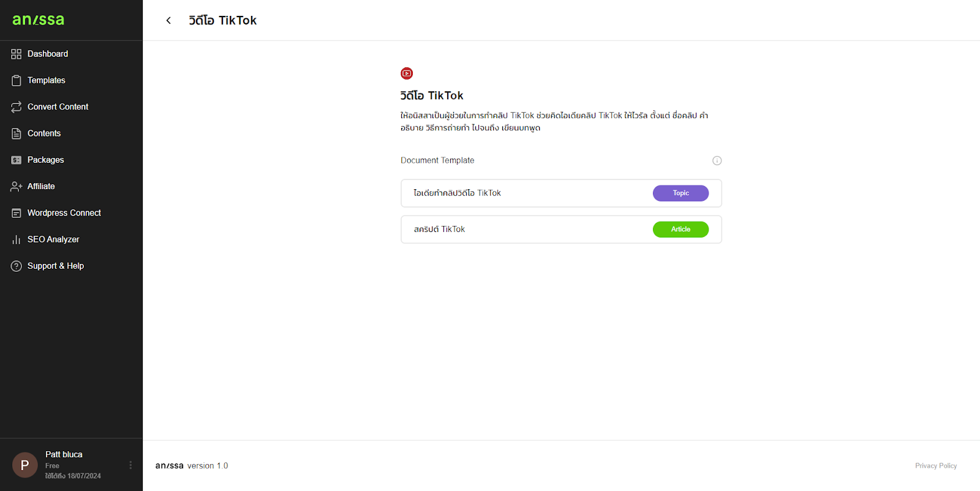This screenshot has height=491, width=980.
Task: Click the Packages price-tag icon
Action: pyautogui.click(x=17, y=160)
